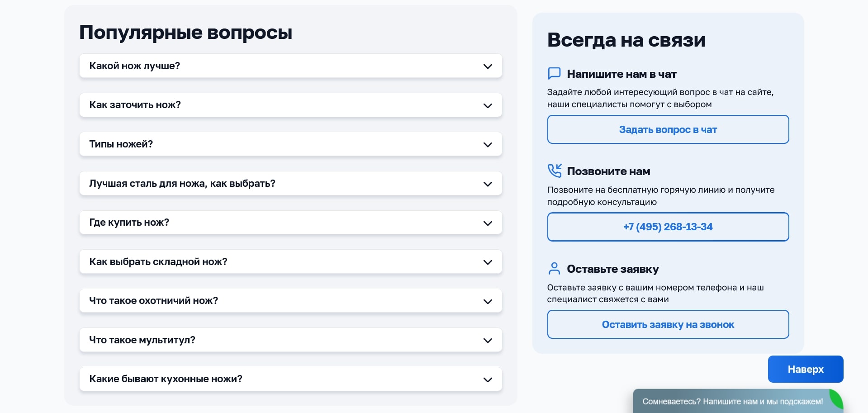Image resolution: width=868 pixels, height=413 pixels.
Task: Click the «Наверх» button
Action: (x=805, y=369)
